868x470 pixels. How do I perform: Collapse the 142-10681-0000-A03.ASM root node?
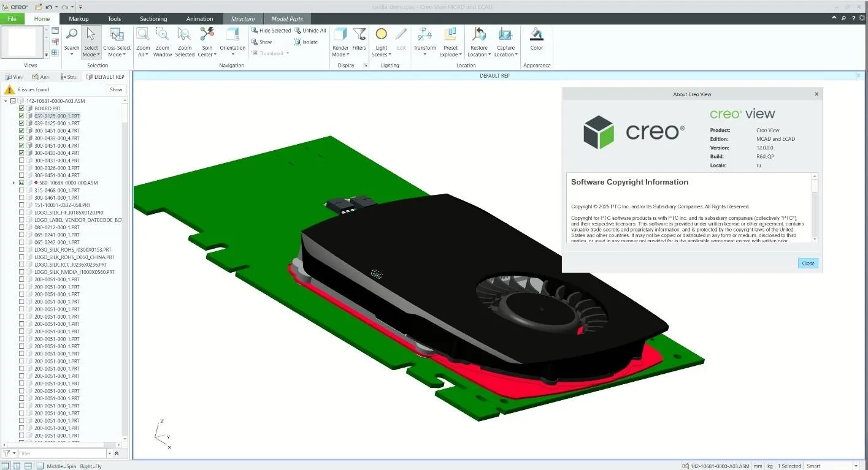coord(6,101)
